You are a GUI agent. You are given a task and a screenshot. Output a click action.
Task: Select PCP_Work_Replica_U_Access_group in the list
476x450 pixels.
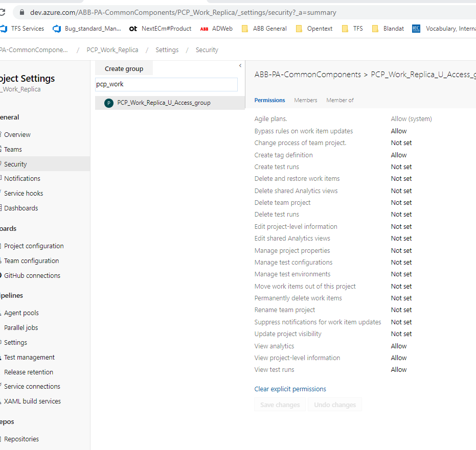tap(170, 103)
